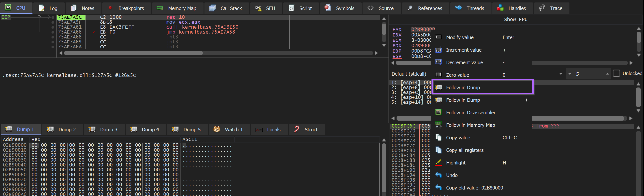
Task: Open the Symbols tab
Action: click(340, 8)
